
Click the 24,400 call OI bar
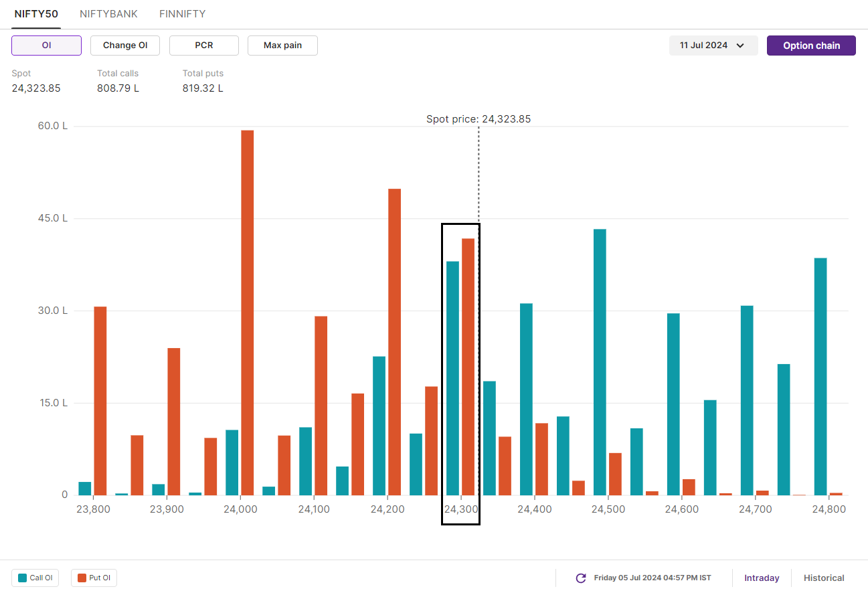(527, 399)
